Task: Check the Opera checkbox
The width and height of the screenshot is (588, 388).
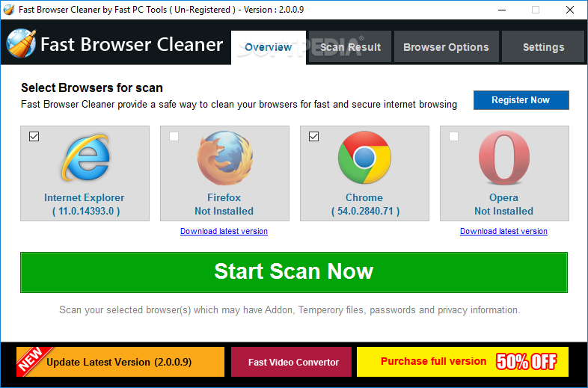Action: (x=453, y=137)
